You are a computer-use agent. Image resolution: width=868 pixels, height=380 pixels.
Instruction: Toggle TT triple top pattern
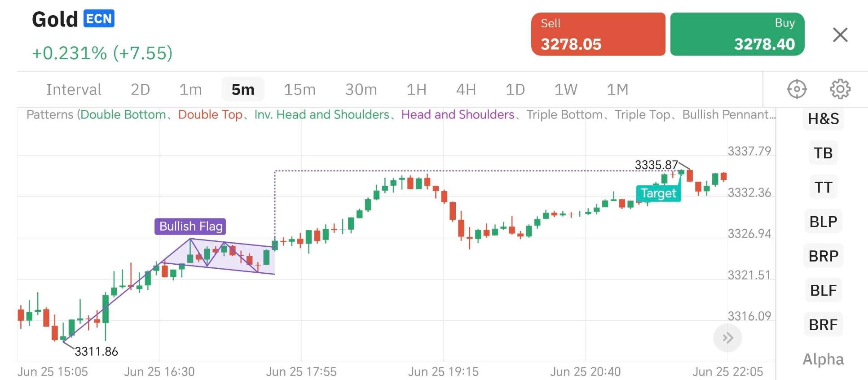[823, 187]
